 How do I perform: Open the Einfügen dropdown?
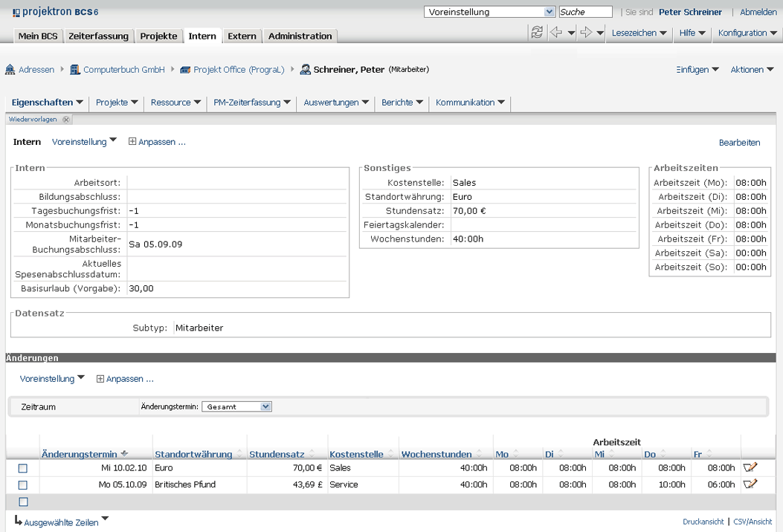[x=697, y=69]
